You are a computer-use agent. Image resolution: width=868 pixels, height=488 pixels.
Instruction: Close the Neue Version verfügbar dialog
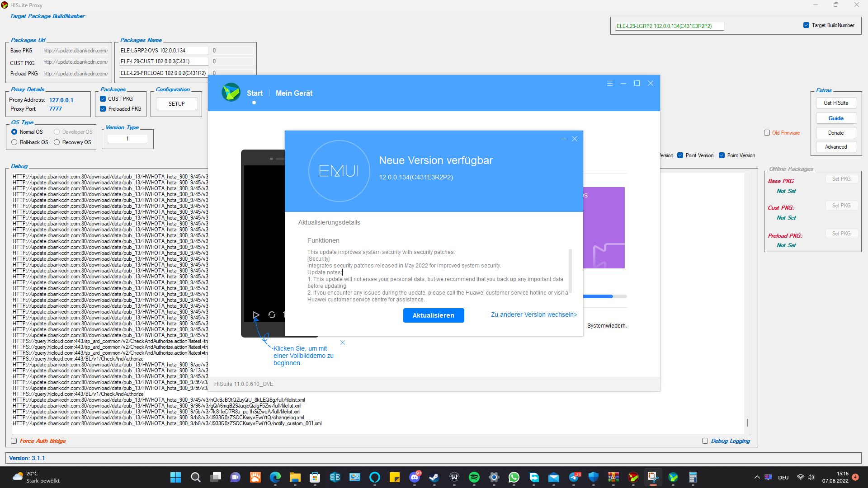click(x=575, y=139)
